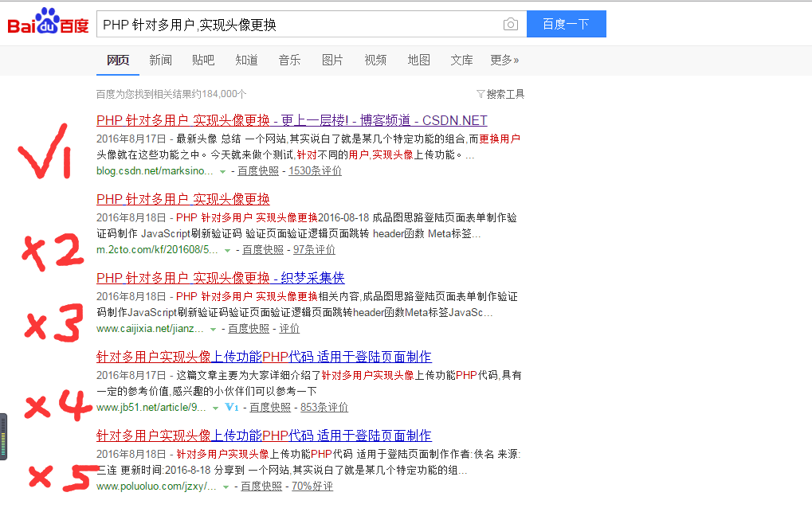Image resolution: width=812 pixels, height=508 pixels.
Task: Open the CSDN.NET result titled PHP 针对多用户
Action: pos(292,120)
